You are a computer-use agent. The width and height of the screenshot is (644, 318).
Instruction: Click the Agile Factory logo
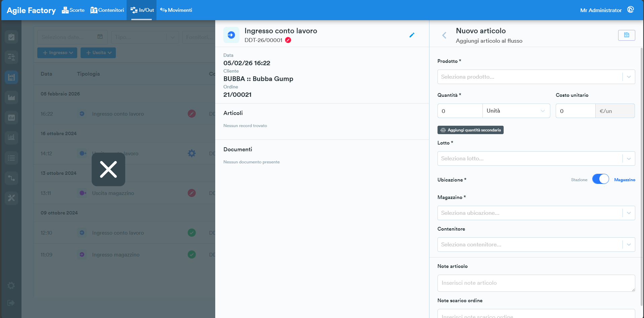tap(31, 10)
